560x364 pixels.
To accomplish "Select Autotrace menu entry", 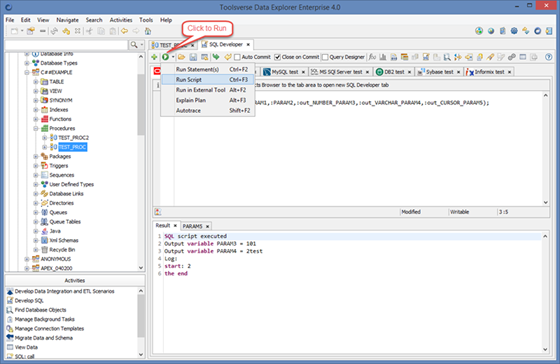I will click(208, 110).
